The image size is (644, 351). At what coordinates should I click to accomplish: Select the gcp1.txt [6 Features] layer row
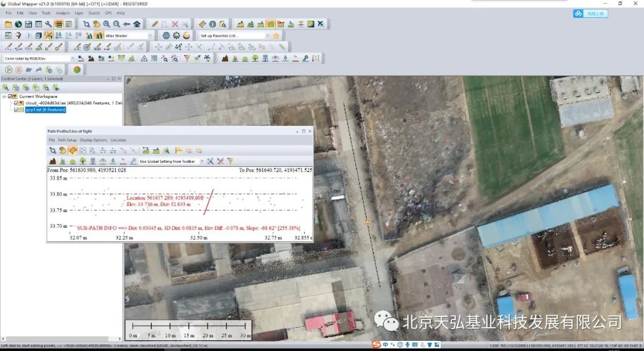[45, 110]
